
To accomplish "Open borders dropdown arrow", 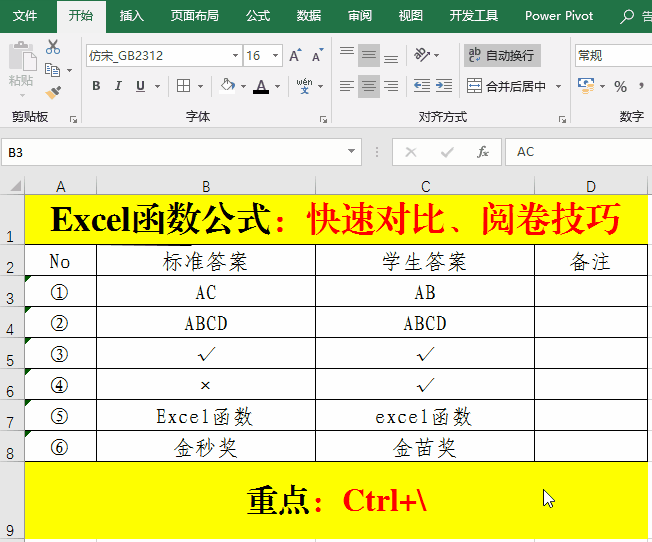I will click(x=200, y=87).
